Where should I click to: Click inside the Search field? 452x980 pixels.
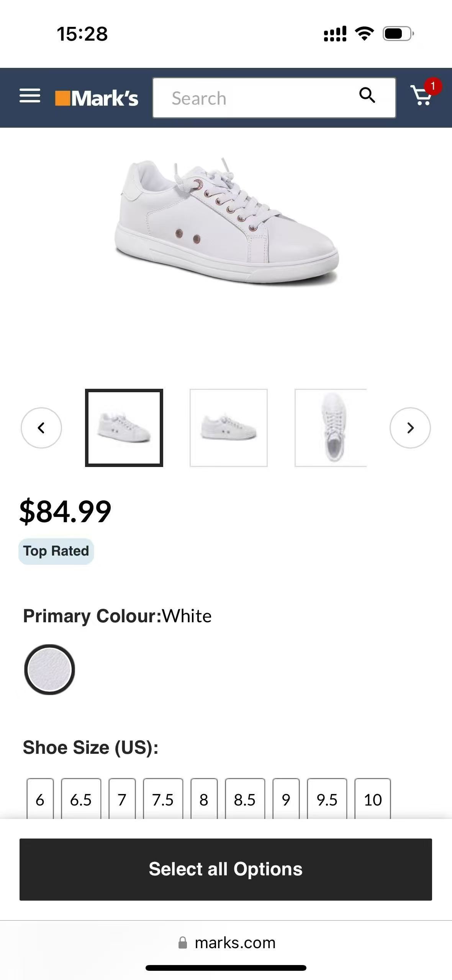(x=253, y=98)
